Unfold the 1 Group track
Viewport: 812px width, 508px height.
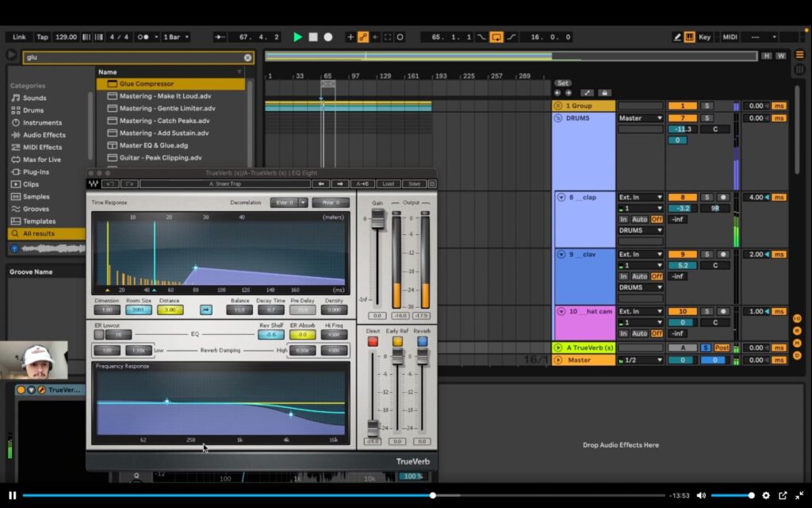[x=557, y=106]
